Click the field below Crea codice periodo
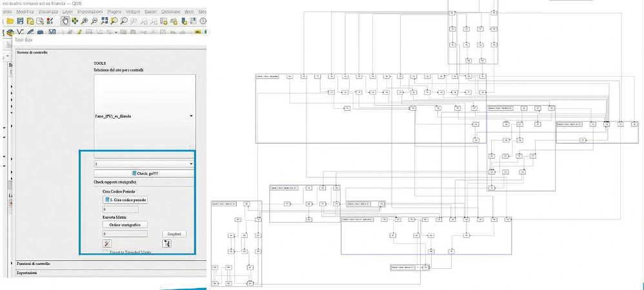 (x=120, y=209)
